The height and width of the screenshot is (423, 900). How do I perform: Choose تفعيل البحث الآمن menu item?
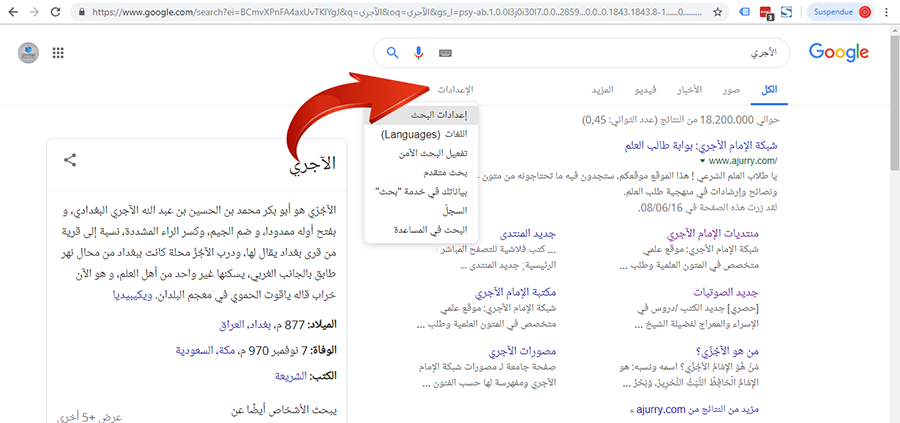coord(421,154)
